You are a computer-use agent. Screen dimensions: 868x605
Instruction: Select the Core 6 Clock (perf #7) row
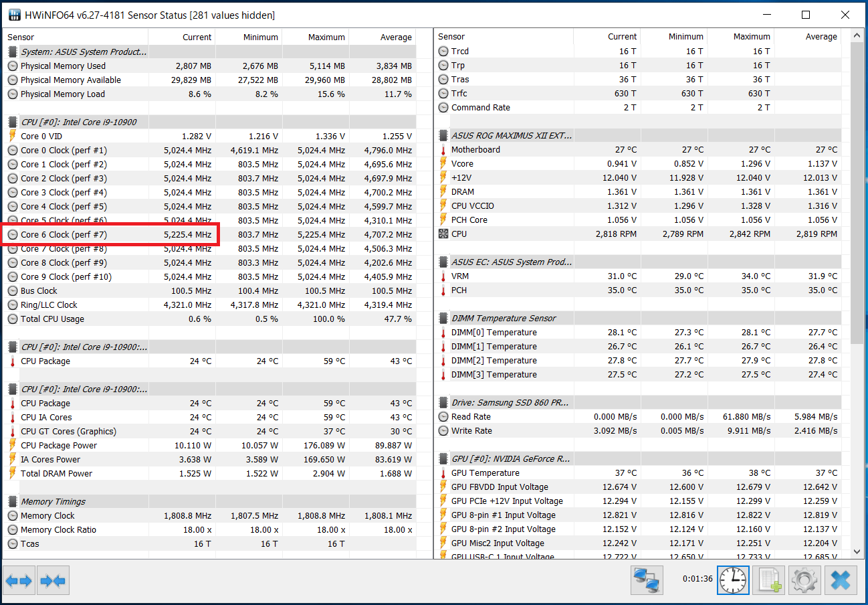pos(210,234)
